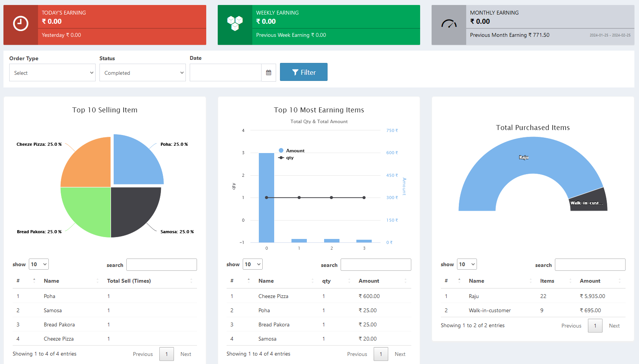Sort Top Selling table by Name column
This screenshot has width=639, height=364.
point(51,281)
